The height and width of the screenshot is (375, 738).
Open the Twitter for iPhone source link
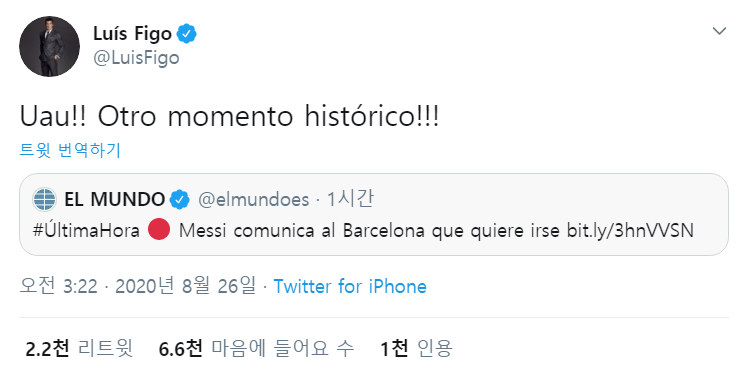(350, 286)
